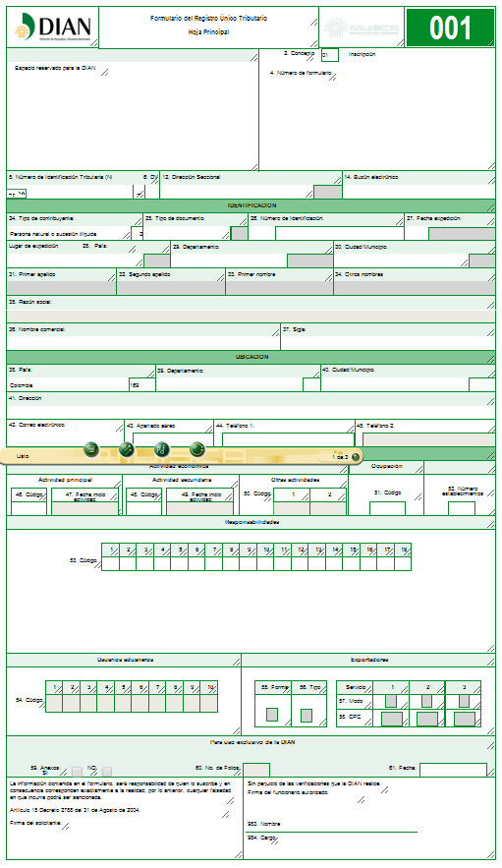
Task: Click Responsabilidades code cell number 1
Action: coord(111,563)
